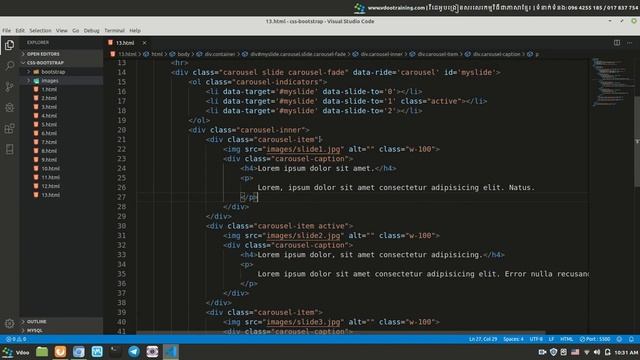
Task: Click the div.container breadcrumb segment
Action: click(x=220, y=54)
